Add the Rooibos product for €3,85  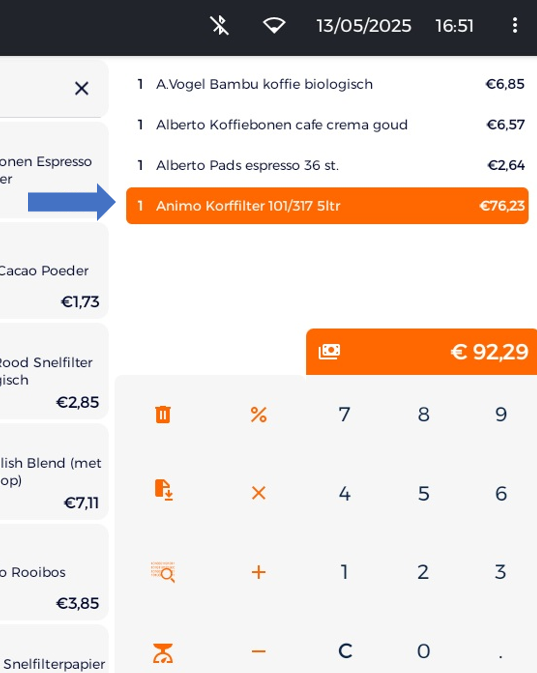point(54,572)
